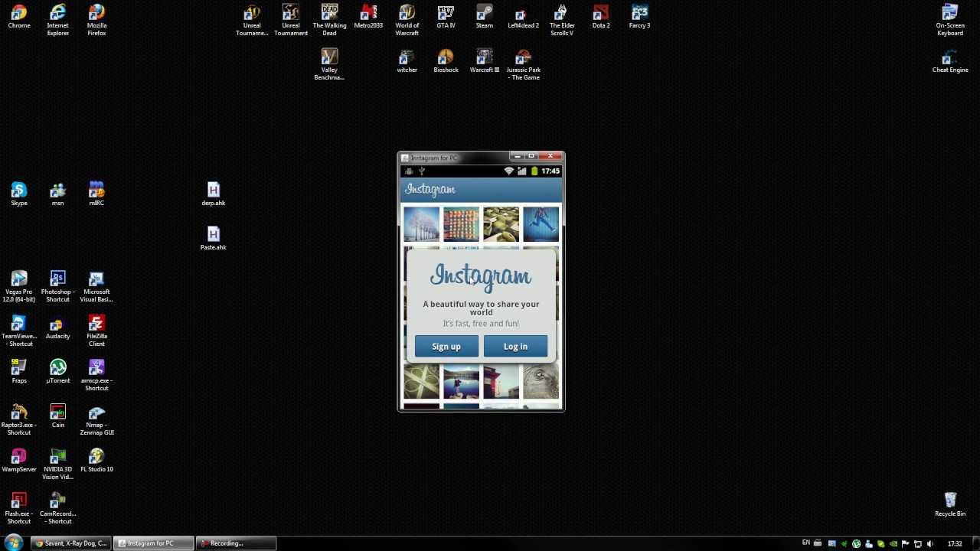980x551 pixels.
Task: Select the Raptor3.exe shortcut icon
Action: click(19, 419)
